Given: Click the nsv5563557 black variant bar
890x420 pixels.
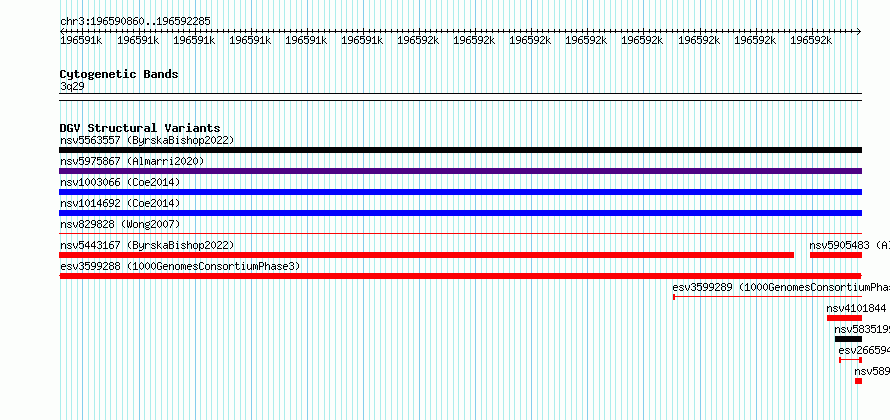Looking at the screenshot, I should 460,150.
